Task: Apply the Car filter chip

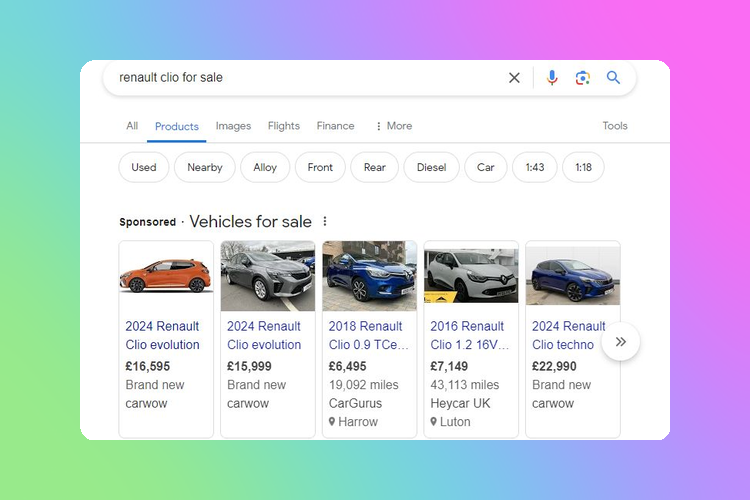Action: [x=485, y=167]
